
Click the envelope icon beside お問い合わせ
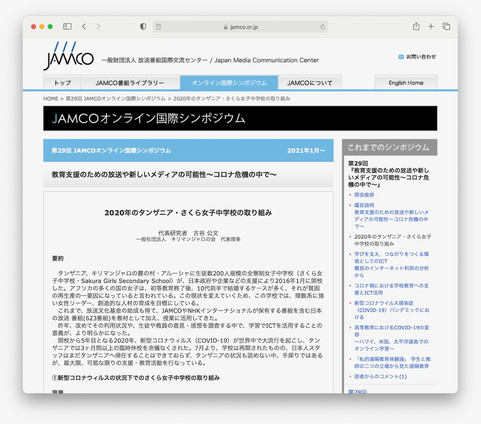pyautogui.click(x=401, y=57)
